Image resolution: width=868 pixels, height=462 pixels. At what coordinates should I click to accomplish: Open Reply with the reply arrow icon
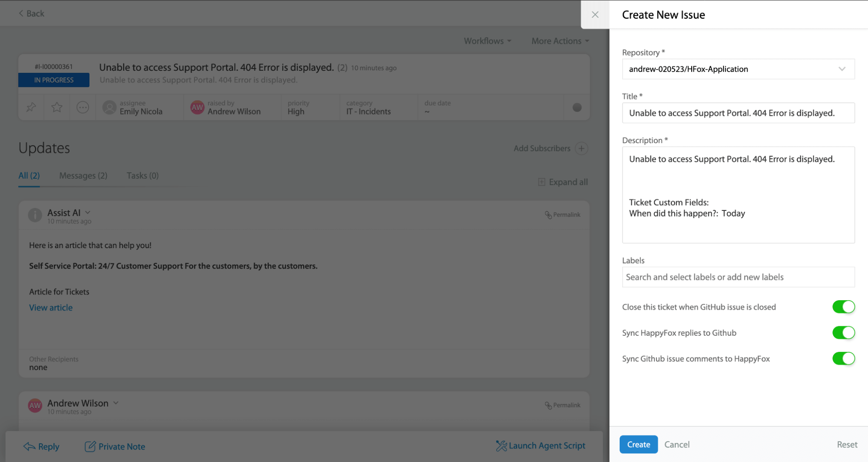pos(29,446)
